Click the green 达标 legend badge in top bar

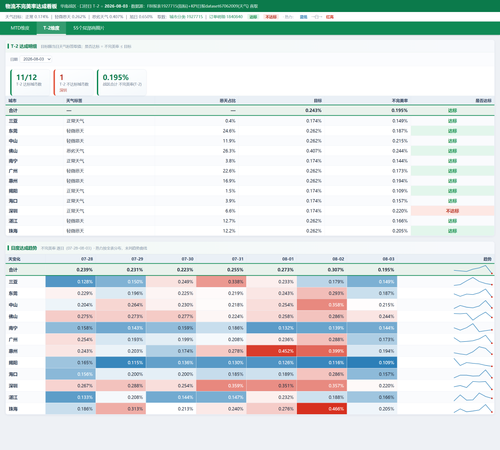coord(253,17)
